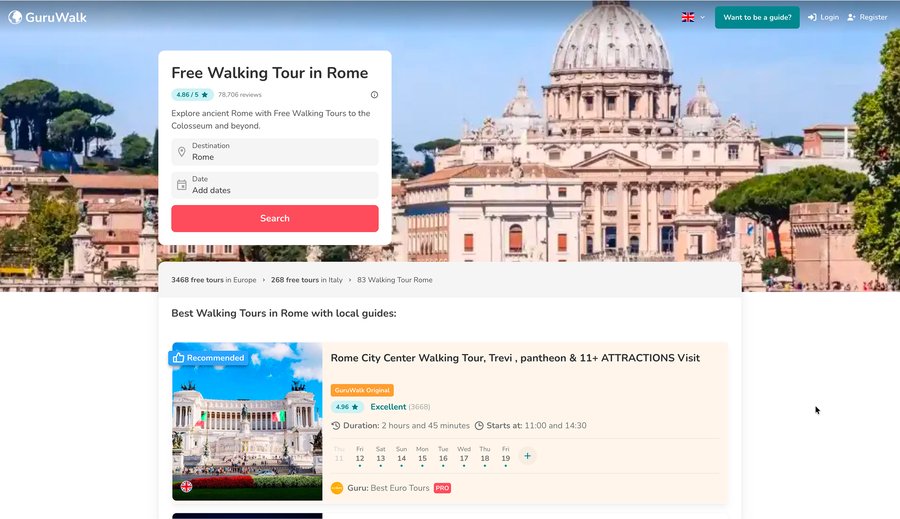
Task: Open the info icon beside reviews
Action: 374,95
